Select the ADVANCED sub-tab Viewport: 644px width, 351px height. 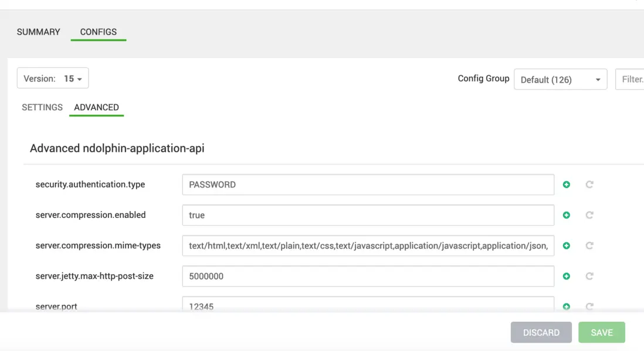coord(96,107)
